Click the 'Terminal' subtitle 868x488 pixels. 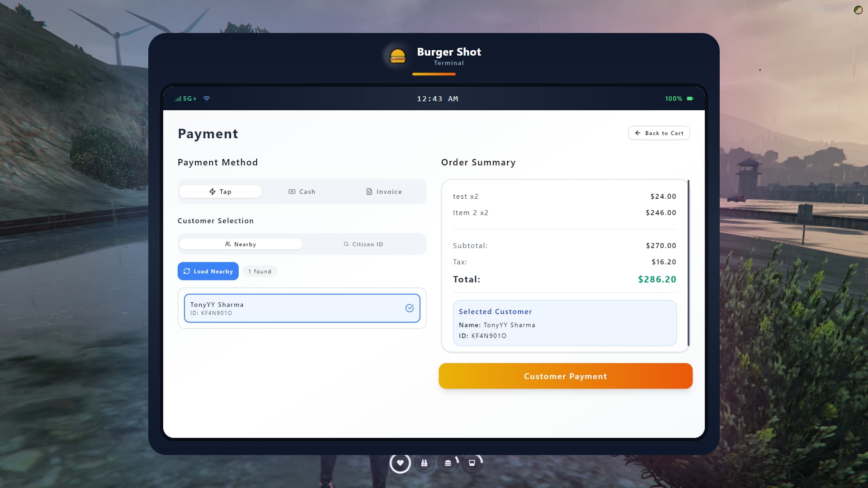coord(449,63)
